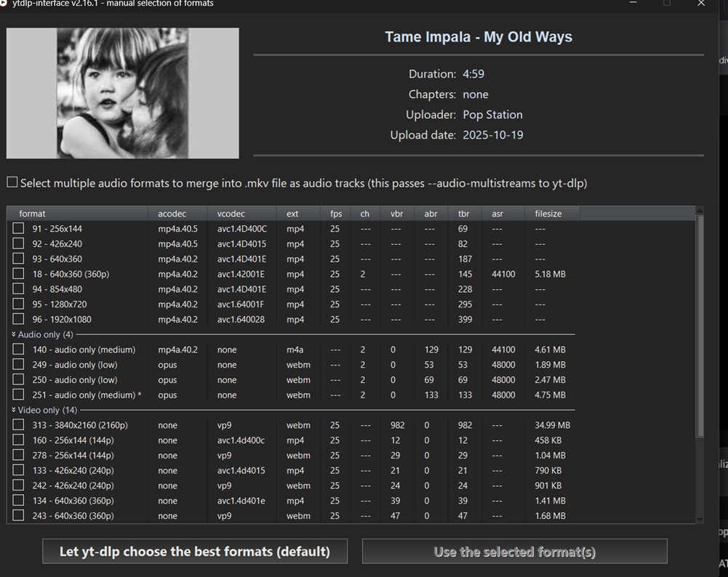Click the tbr column header
Screen dimensions: 728x577
pyautogui.click(x=464, y=214)
